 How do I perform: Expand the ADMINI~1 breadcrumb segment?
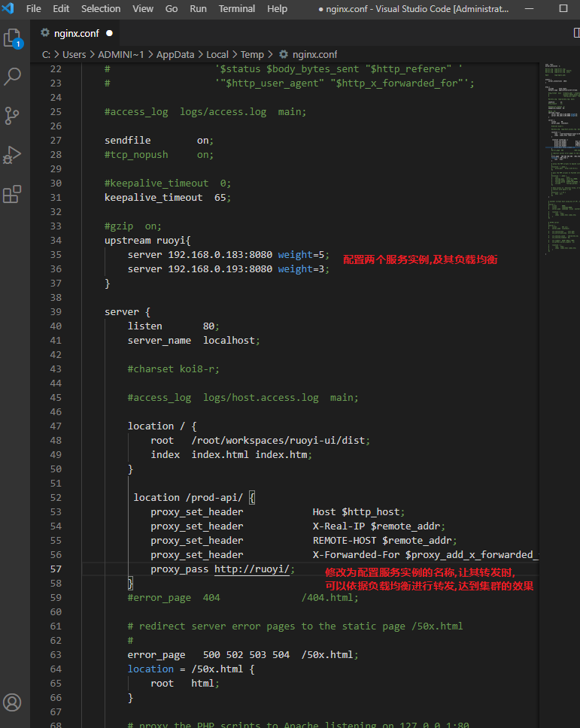120,54
